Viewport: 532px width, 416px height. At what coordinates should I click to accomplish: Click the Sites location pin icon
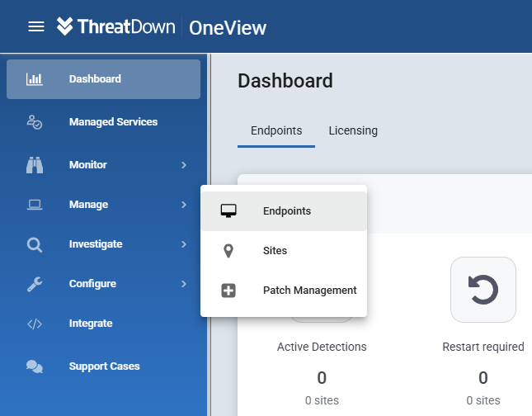click(228, 251)
